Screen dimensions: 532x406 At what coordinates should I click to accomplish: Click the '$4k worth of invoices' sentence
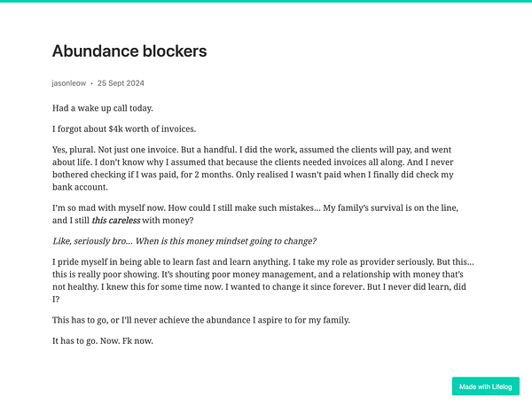[124, 129]
